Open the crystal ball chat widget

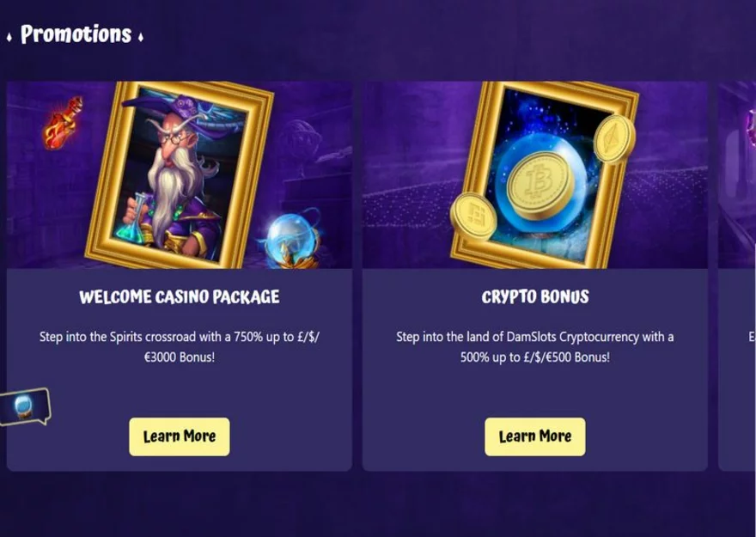pyautogui.click(x=24, y=407)
